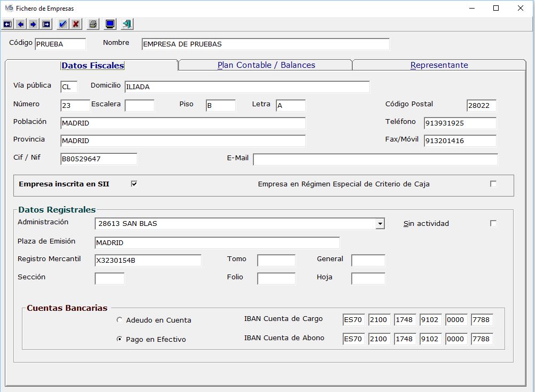Focus the empty Hoja field

(368, 278)
